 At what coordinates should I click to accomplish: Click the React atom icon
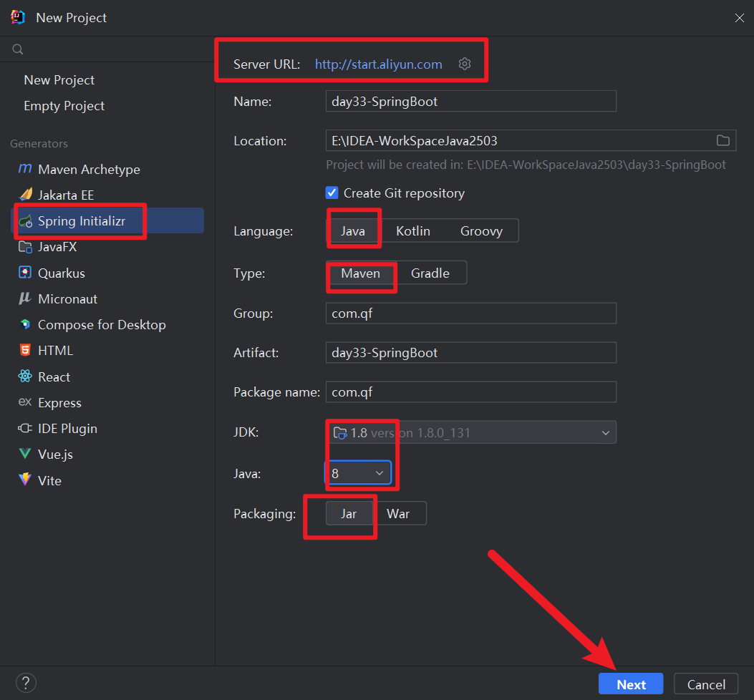tap(25, 376)
